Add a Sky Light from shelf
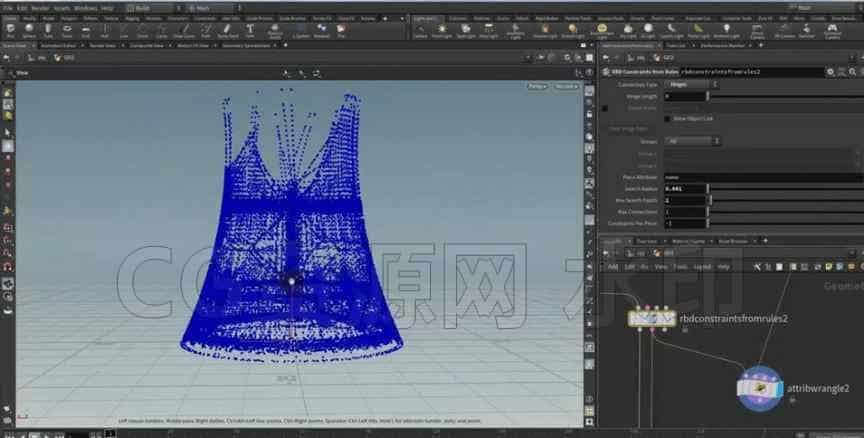864x438 pixels. click(x=628, y=31)
